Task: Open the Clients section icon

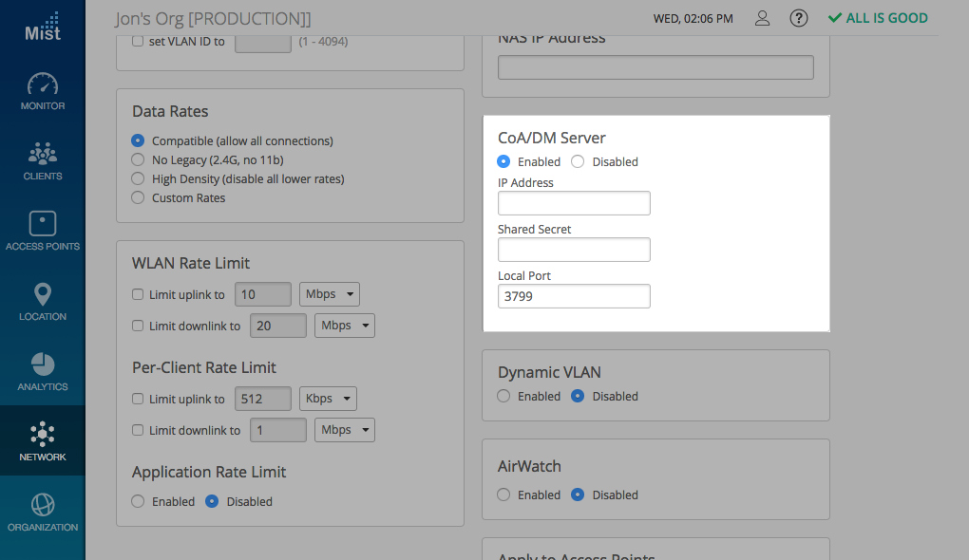Action: point(42,154)
